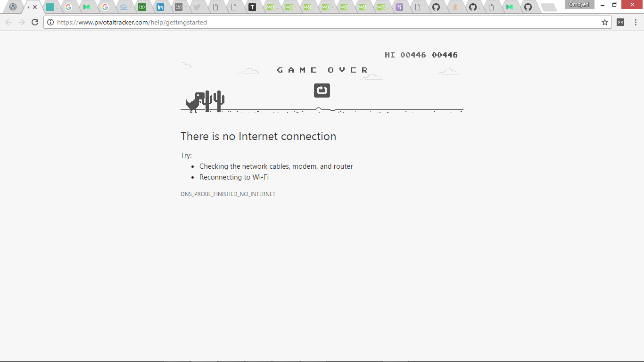
Task: Restart the dinosaur game with the replay button
Action: tap(322, 90)
